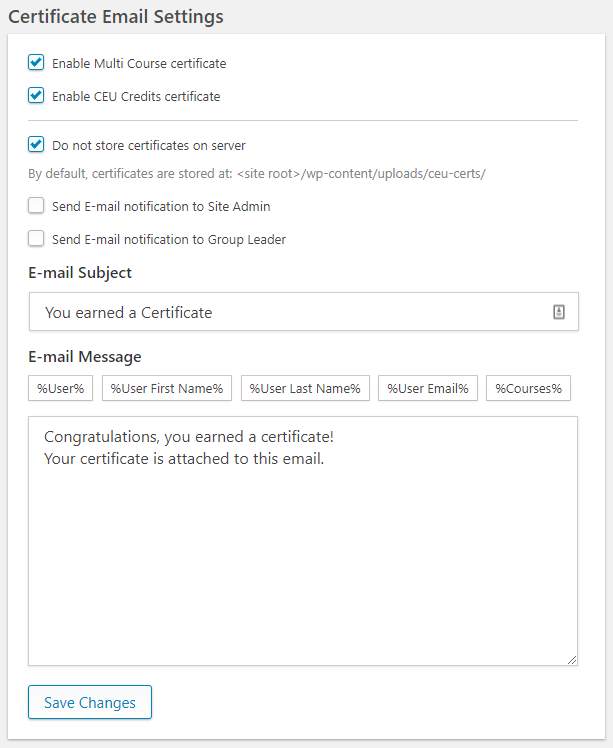Toggle Do not store certificates on server
Screen dimensions: 613x748
click(36, 145)
